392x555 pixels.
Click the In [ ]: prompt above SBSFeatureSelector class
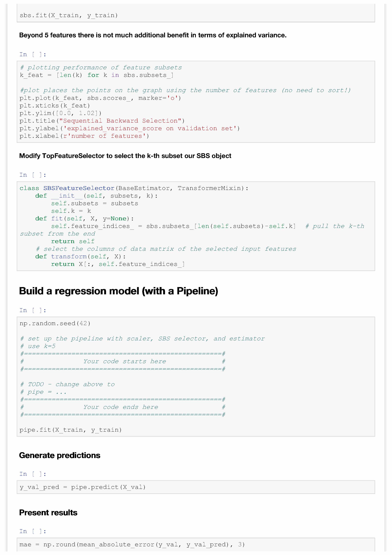[33, 175]
